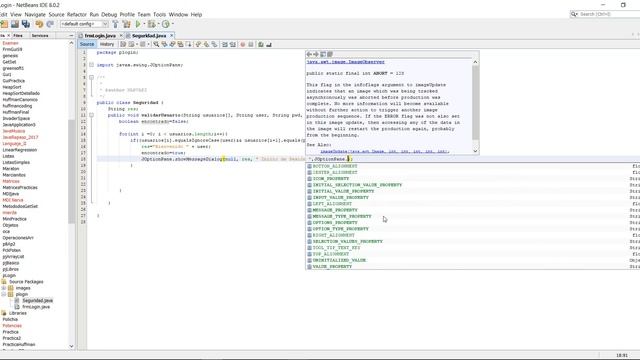
Task: Switch to Files panel tab
Action: [x=18, y=36]
